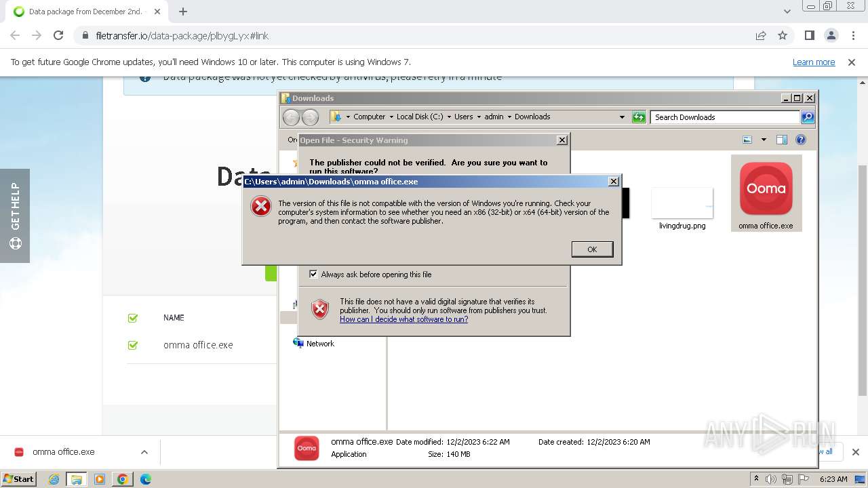This screenshot has width=868, height=488.
Task: Close the Open File Security Warning dialog
Action: point(562,140)
